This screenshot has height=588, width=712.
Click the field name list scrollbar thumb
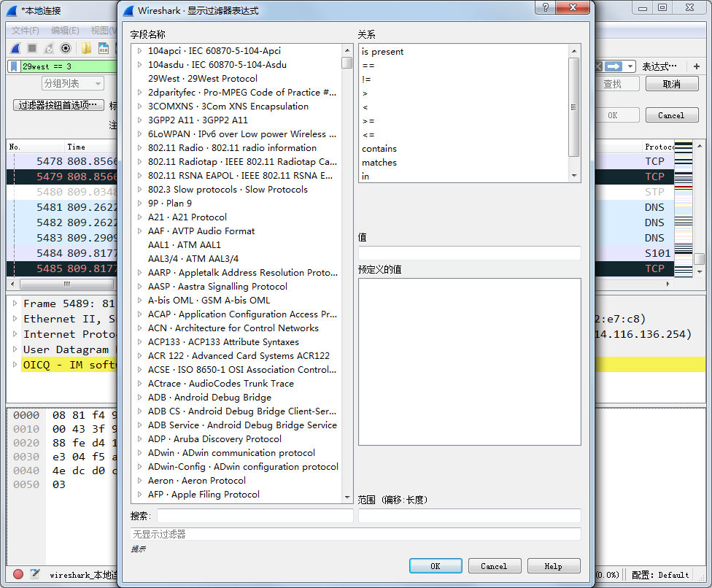[347, 63]
